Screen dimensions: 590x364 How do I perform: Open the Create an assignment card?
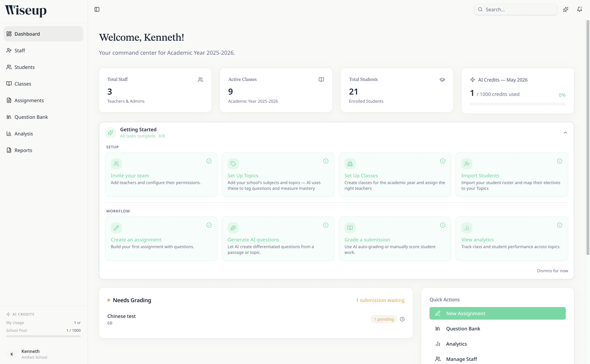pyautogui.click(x=161, y=239)
